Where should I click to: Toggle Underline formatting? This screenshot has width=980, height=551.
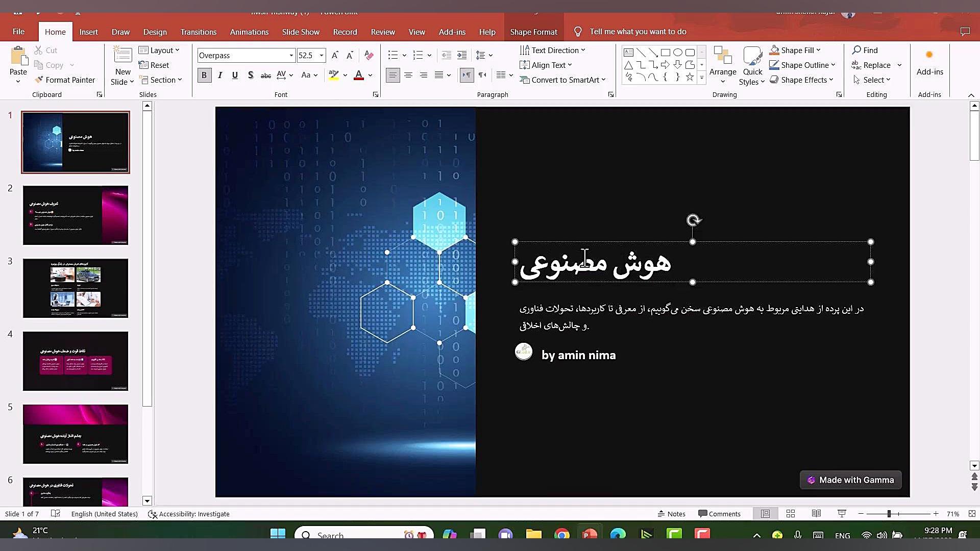[x=235, y=75]
